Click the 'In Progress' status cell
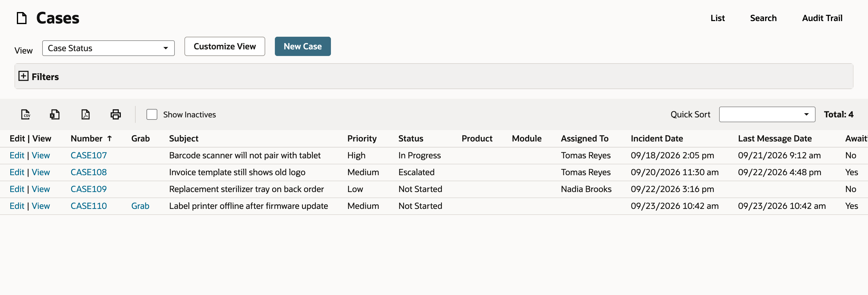 click(420, 155)
